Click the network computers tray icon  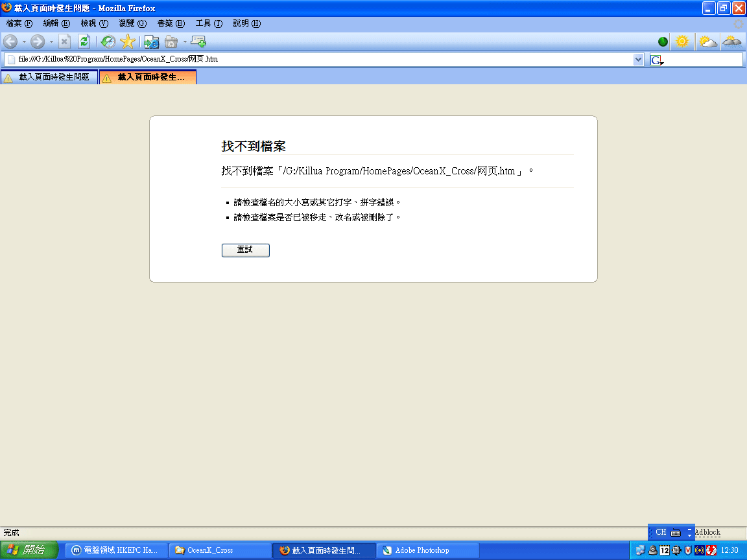pos(640,550)
